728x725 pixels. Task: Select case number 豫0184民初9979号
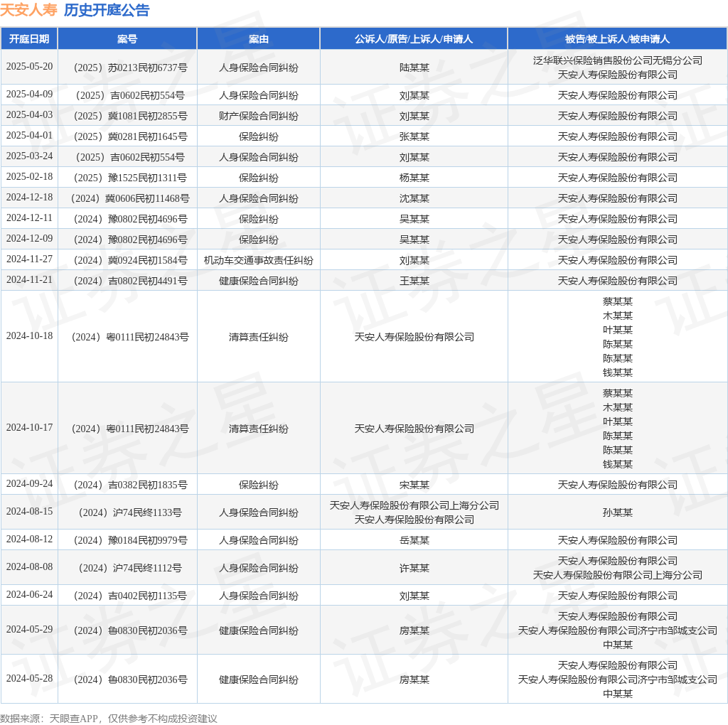click(131, 540)
